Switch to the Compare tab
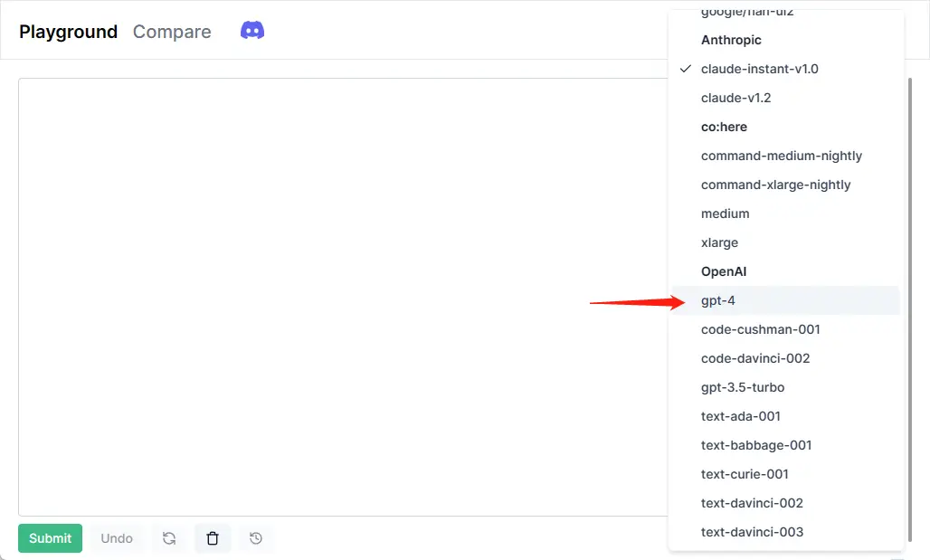The image size is (930, 560). 172,32
